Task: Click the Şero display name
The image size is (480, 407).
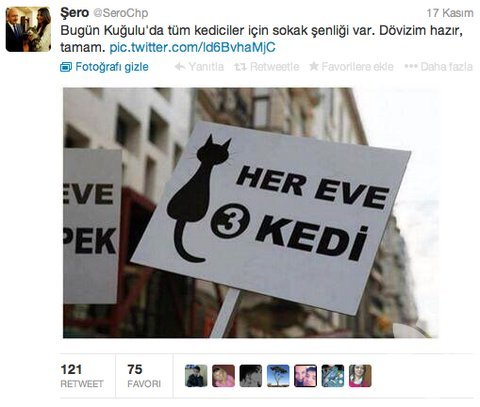Action: [x=74, y=13]
